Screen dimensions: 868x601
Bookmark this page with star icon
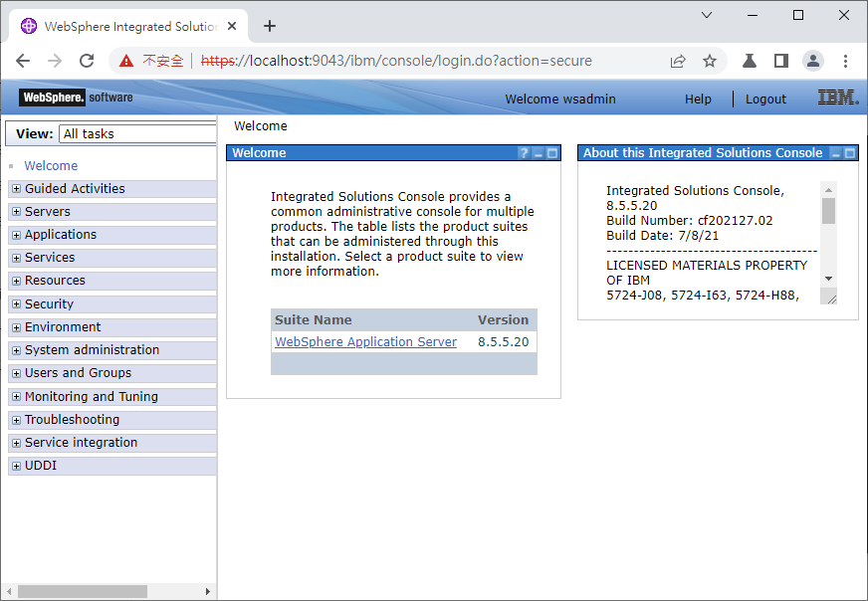(709, 61)
